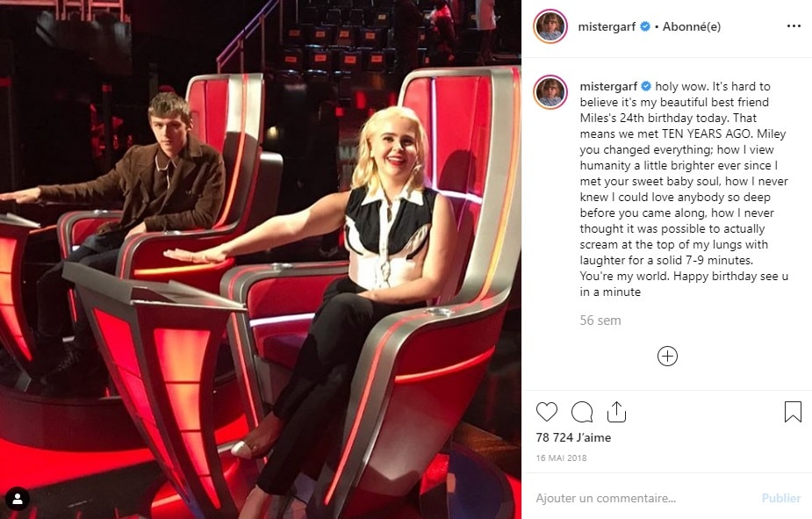Open the three-dot more options menu

pyautogui.click(x=794, y=26)
